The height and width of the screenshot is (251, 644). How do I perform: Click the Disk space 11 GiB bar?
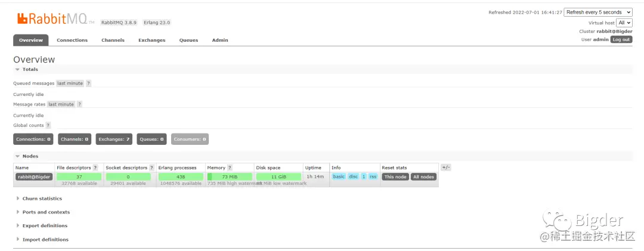pos(279,176)
